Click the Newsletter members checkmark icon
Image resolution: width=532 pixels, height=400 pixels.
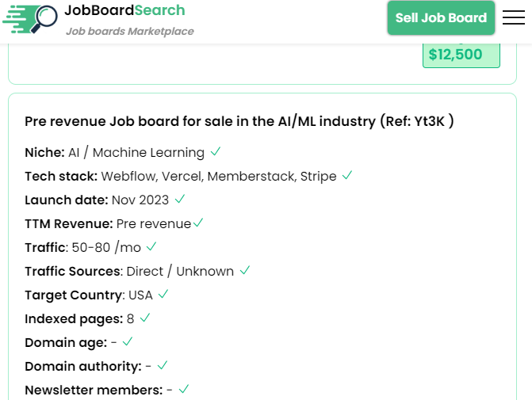point(184,389)
